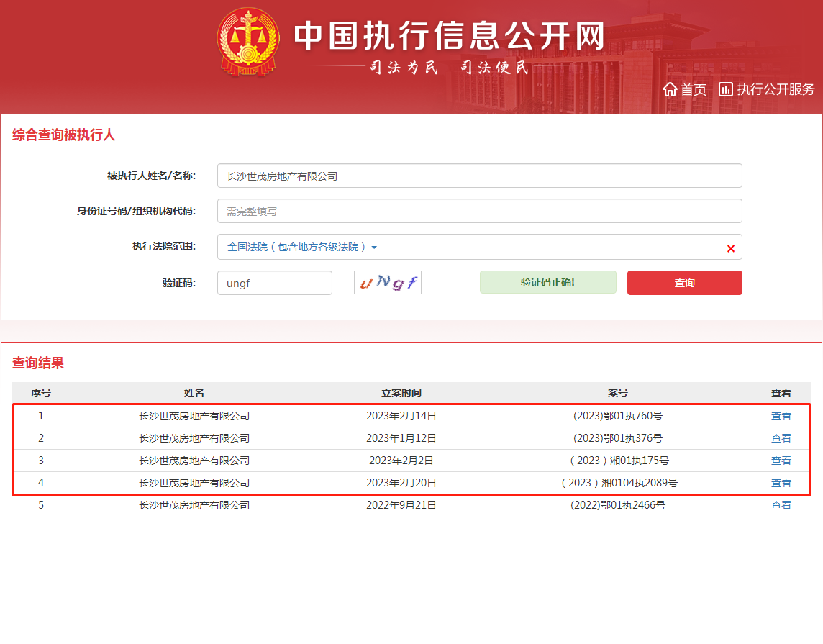Screen dimensions: 823x644
Task: View details for case (2023)鄂01执376号
Action: [x=781, y=438]
